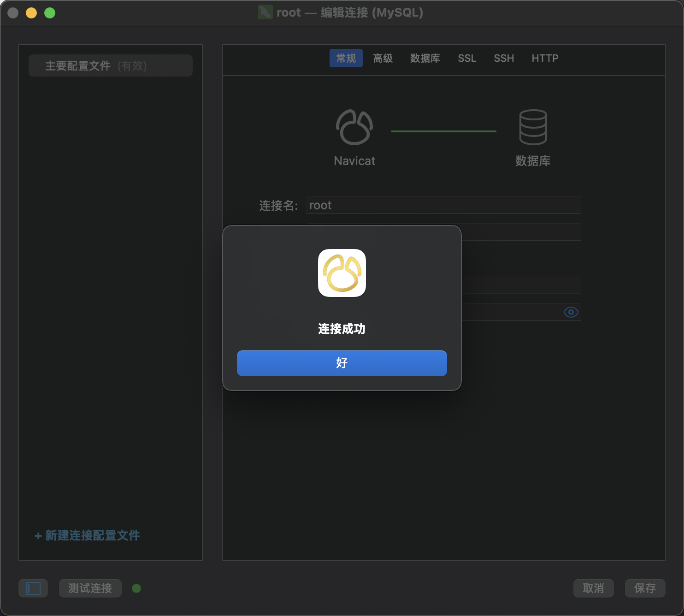
Task: Click 新建连接配置文件 link
Action: pyautogui.click(x=87, y=535)
